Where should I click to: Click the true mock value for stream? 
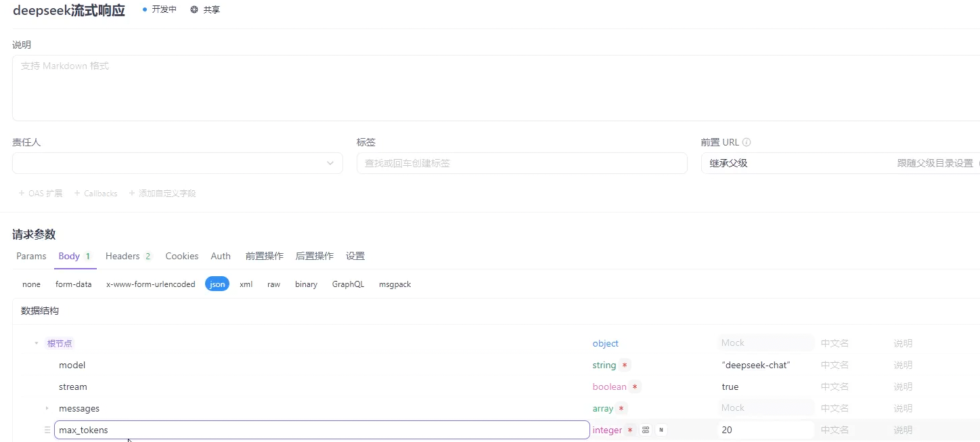(730, 386)
